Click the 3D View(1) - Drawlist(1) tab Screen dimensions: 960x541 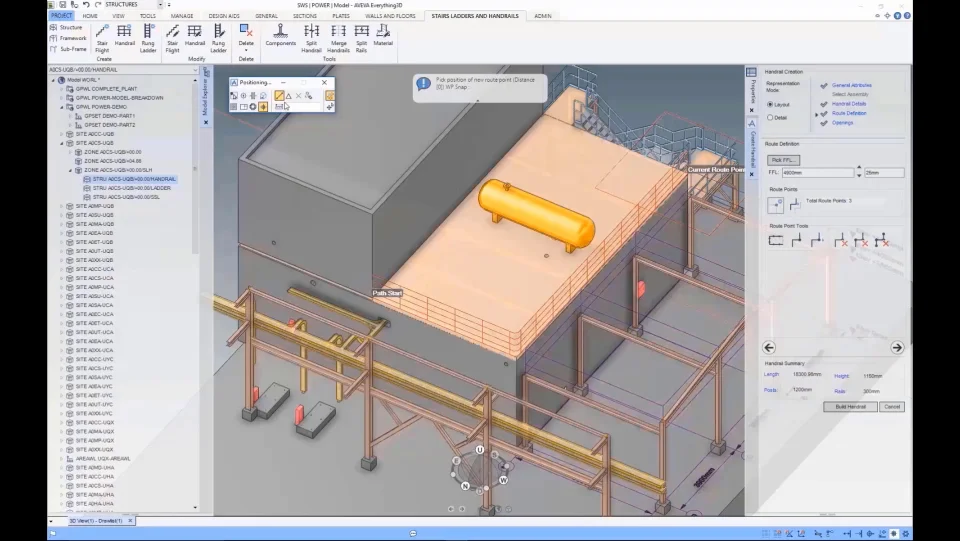(x=96, y=521)
